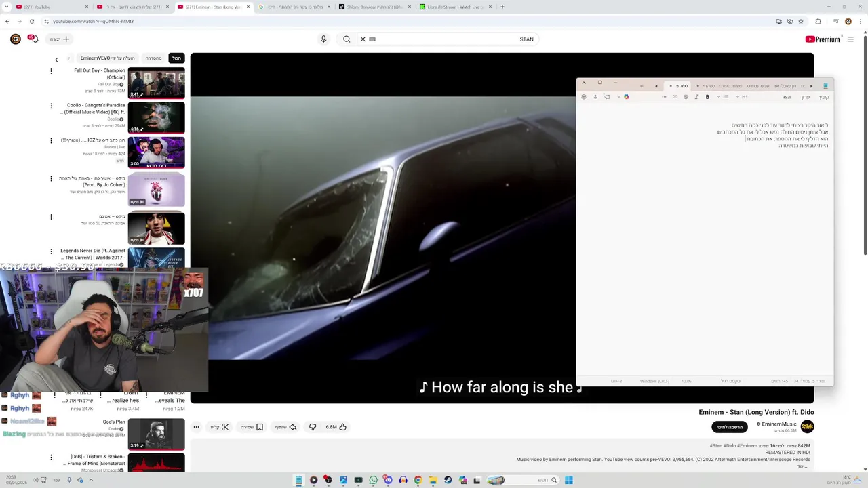Open Chrome from the taskbar

(x=418, y=480)
